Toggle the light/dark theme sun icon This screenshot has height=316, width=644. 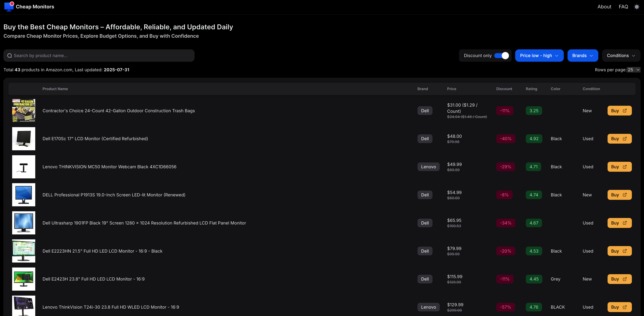636,7
